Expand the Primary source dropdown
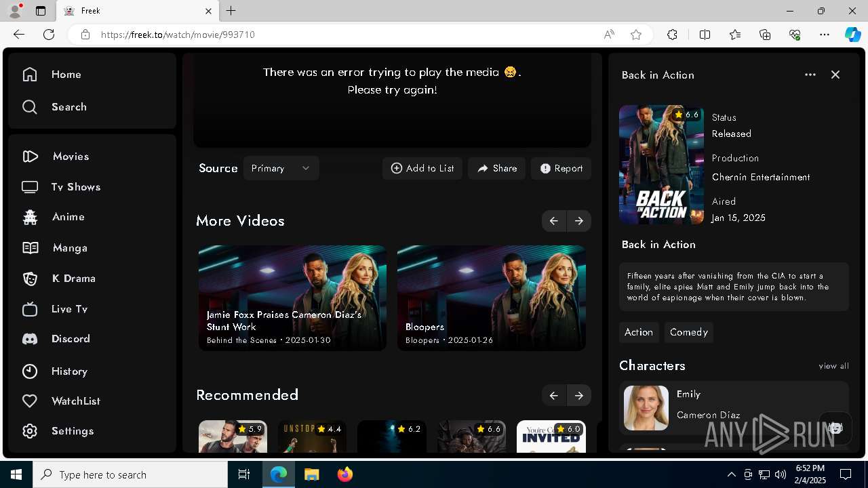This screenshot has height=488, width=868. tap(281, 168)
